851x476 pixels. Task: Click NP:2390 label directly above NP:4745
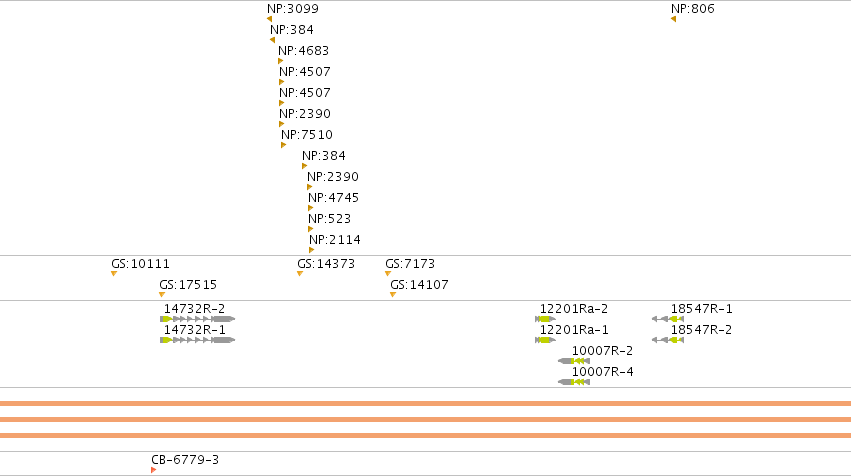click(x=333, y=177)
